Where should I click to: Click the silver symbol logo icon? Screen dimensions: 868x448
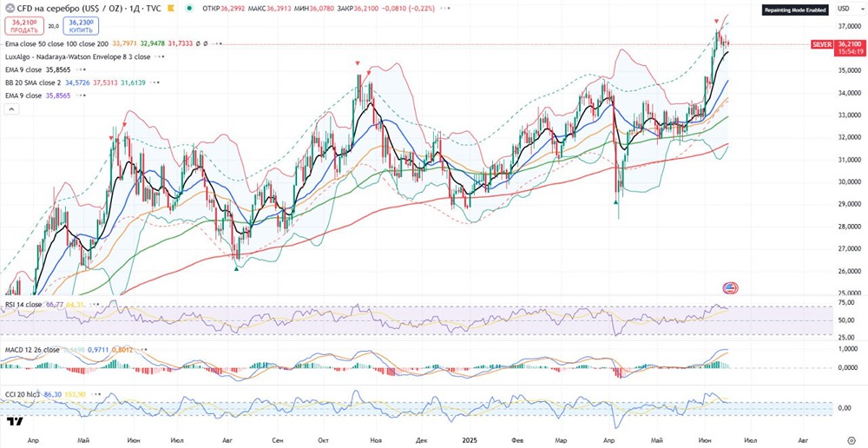[10, 9]
